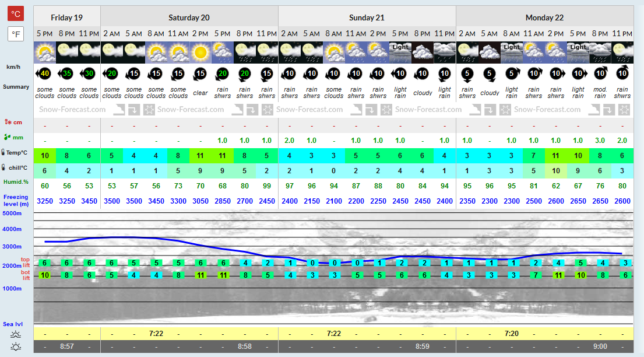Viewport: 644px width, 357px height.
Task: Click the 35 km/h wind arrow icon
Action: click(x=66, y=73)
